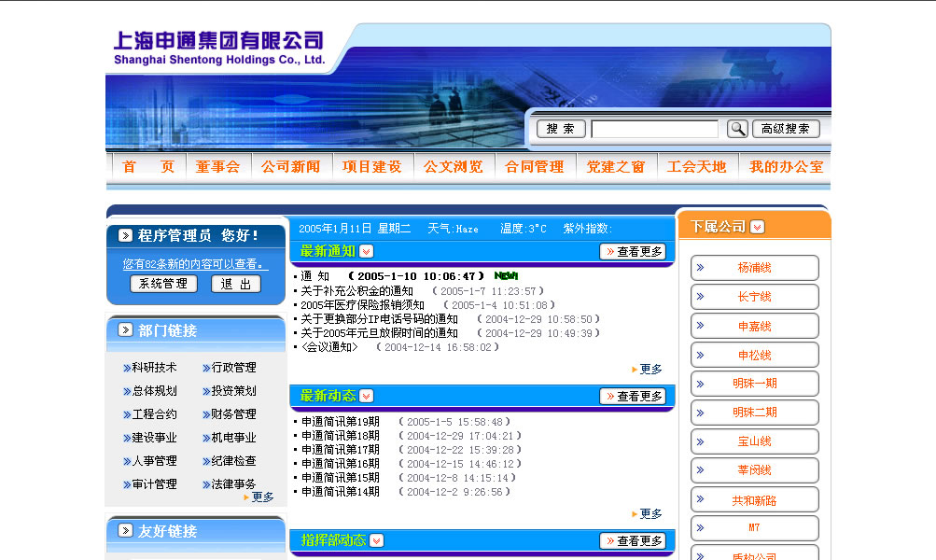
Task: Click the magnifier search icon
Action: 737,129
